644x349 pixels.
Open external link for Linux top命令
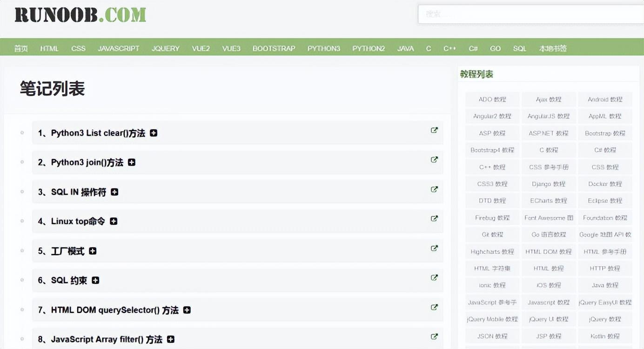(434, 219)
